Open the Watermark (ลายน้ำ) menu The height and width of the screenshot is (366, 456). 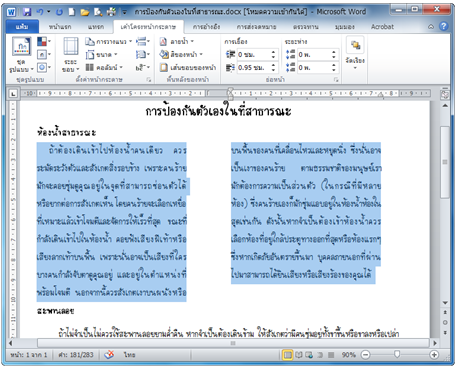coord(177,41)
